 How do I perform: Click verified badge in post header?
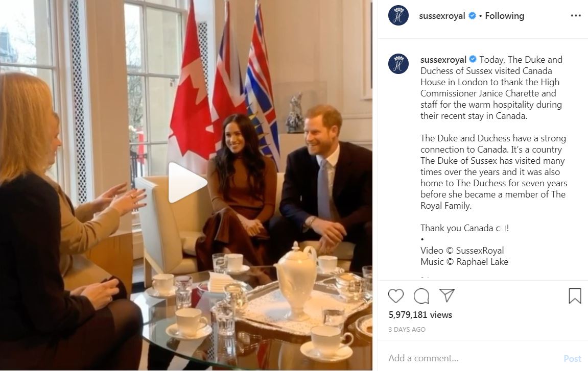coord(472,16)
